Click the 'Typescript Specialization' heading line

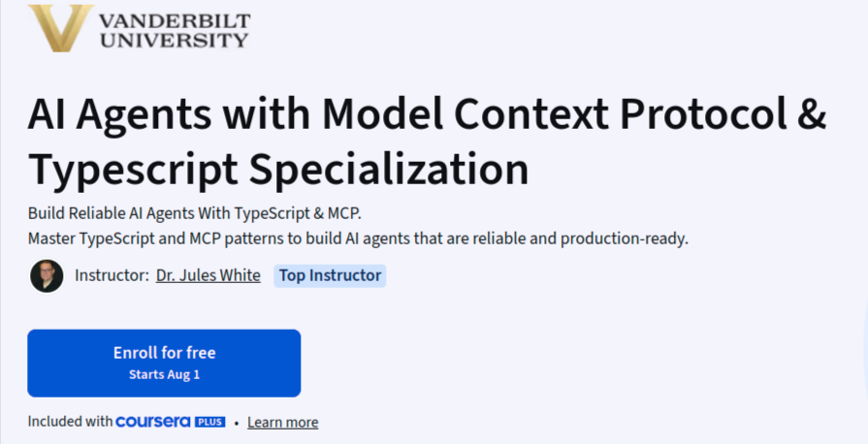coord(278,169)
